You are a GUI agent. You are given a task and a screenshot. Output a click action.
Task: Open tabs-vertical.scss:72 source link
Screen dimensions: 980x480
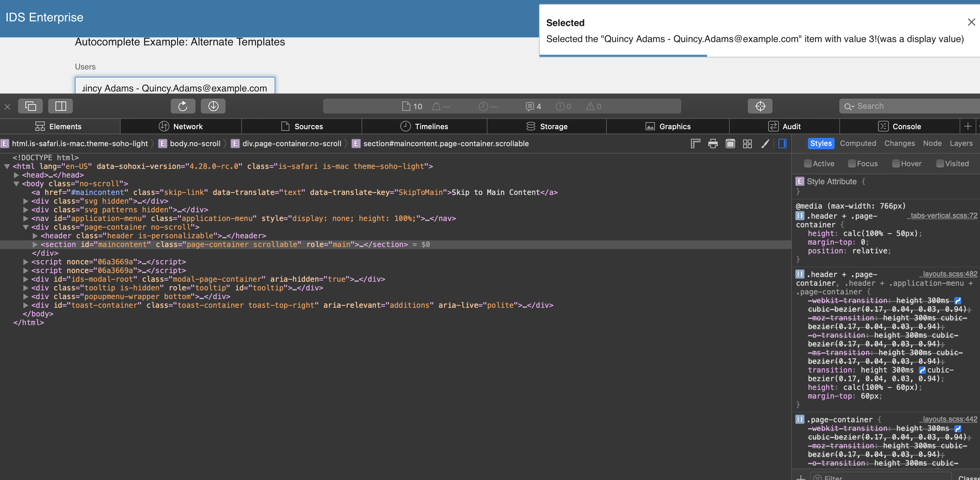(x=943, y=216)
